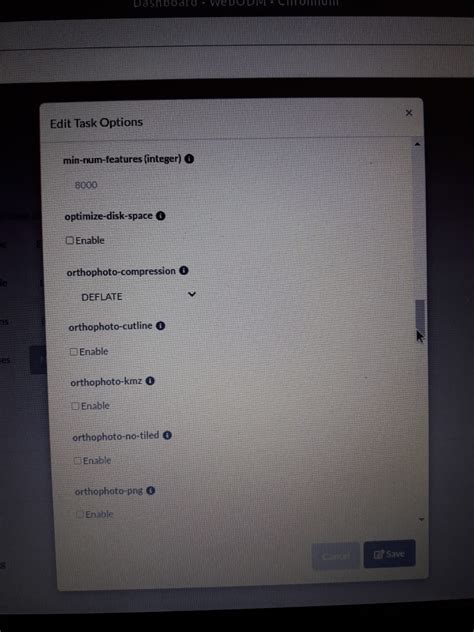Screen dimensions: 474x632
Task: Show info for optimize-disk-space option
Action: [160, 216]
